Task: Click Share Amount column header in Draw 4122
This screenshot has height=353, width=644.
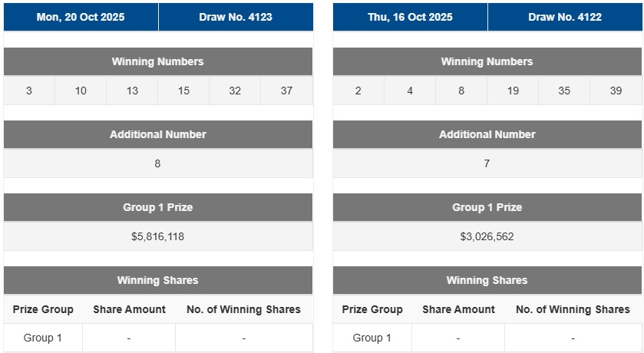Action: [x=458, y=309]
